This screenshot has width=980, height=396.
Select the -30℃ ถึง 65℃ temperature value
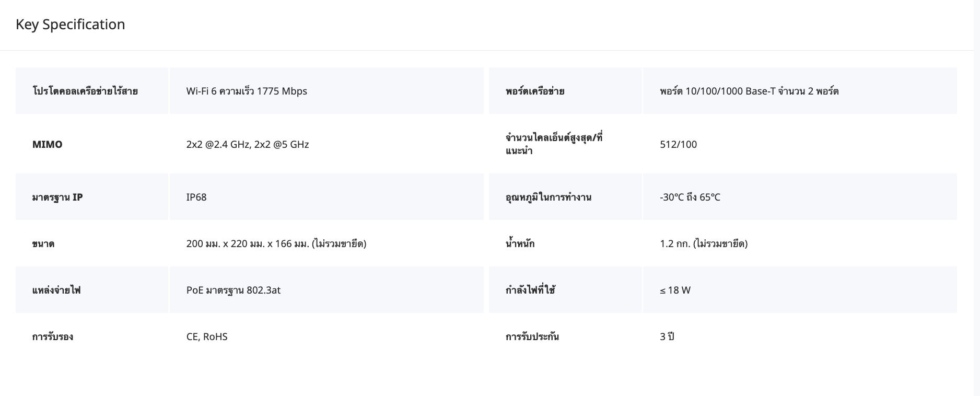click(x=690, y=197)
